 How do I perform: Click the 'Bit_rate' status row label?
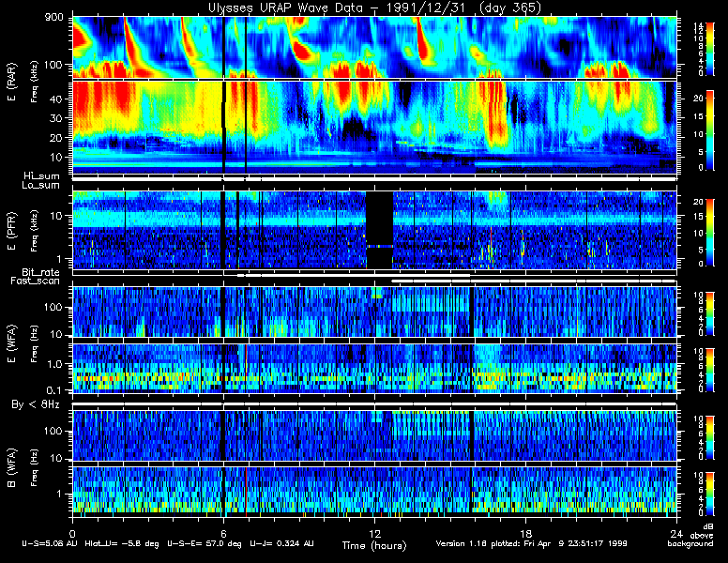[40, 272]
